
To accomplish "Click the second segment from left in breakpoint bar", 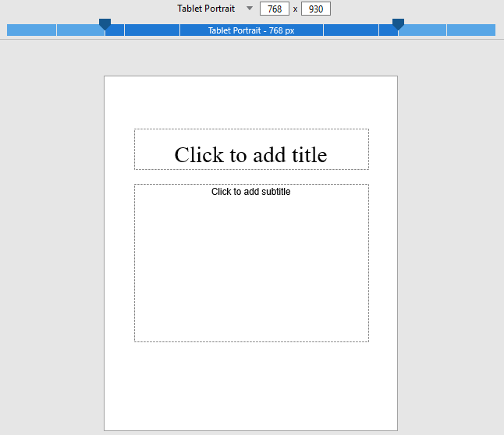I will tap(80, 30).
